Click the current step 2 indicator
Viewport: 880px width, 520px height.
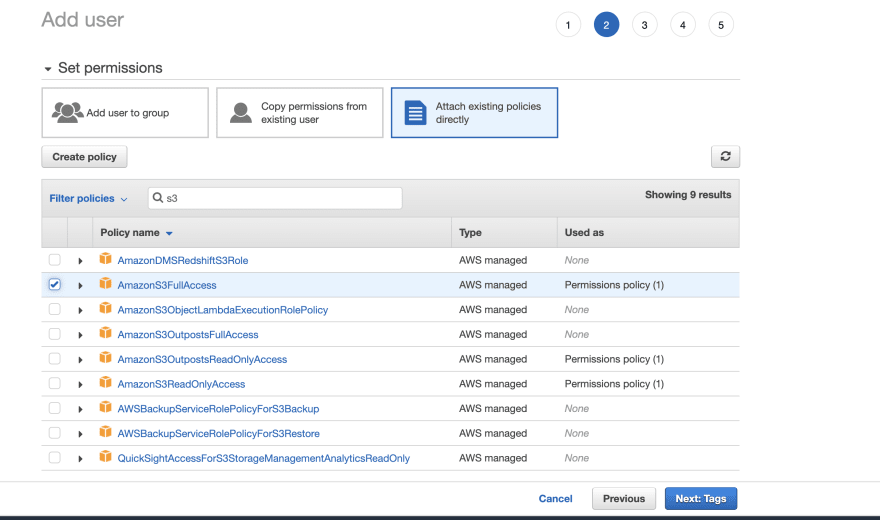coord(606,25)
